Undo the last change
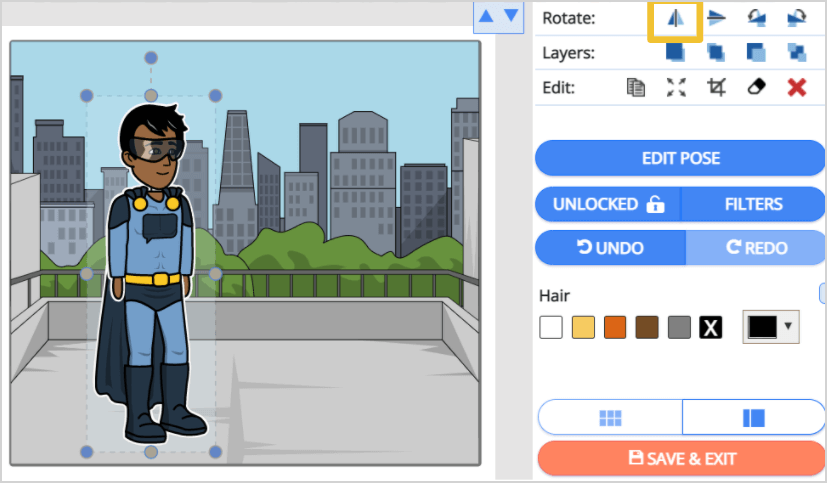 (x=610, y=247)
